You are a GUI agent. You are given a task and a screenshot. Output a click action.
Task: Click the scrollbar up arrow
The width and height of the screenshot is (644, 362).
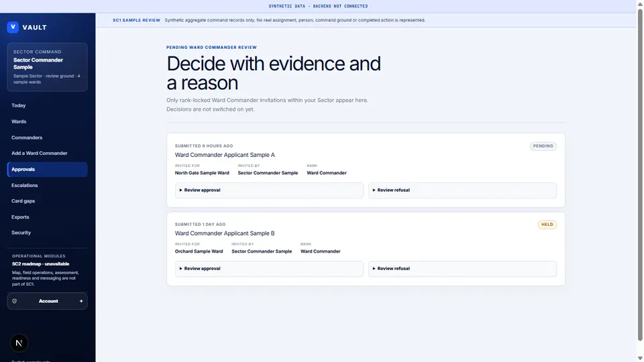click(640, 3)
